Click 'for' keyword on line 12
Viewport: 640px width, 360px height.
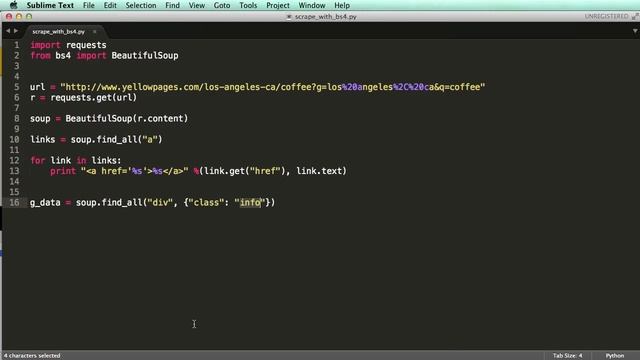[37, 160]
